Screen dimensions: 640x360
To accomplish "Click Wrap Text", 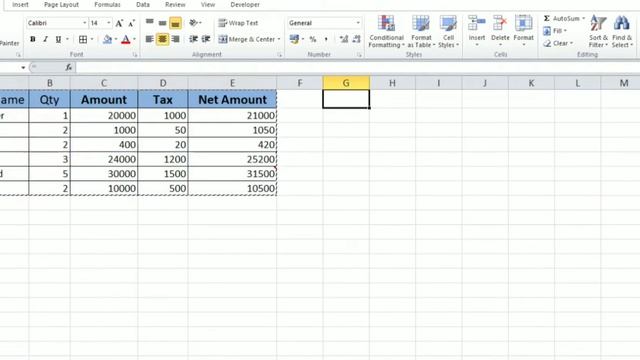I will [x=238, y=23].
